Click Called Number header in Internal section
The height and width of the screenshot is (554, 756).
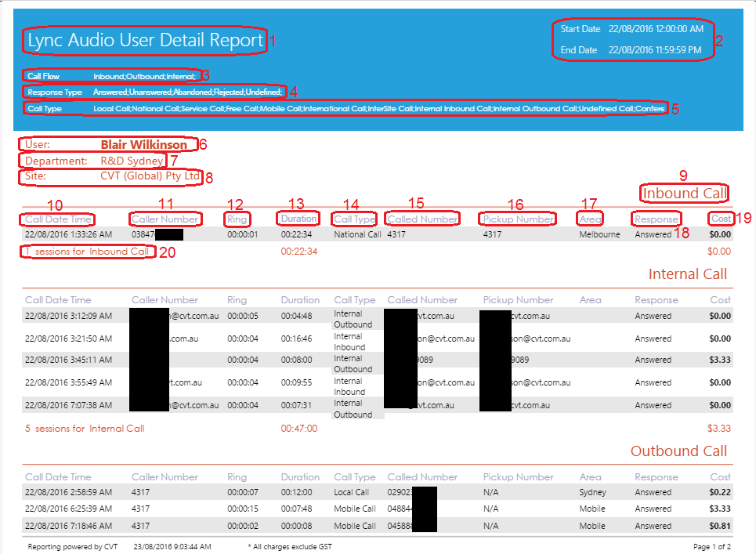[x=422, y=300]
